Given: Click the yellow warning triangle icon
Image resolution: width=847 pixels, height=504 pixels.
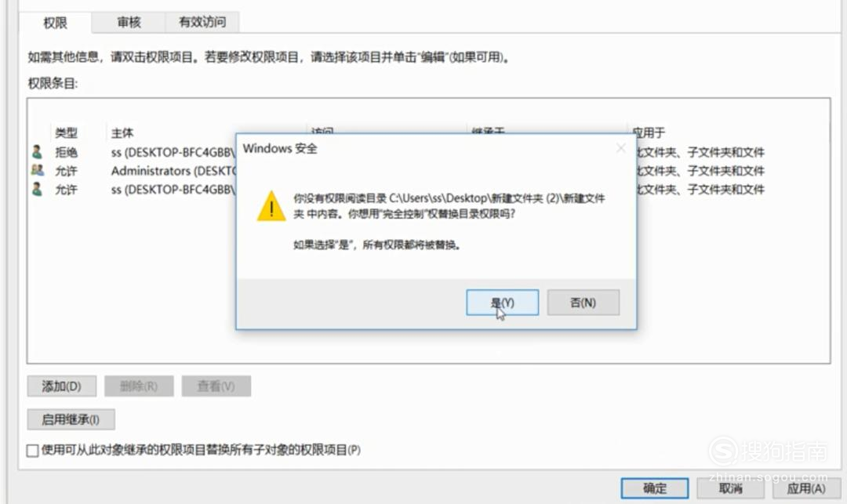Looking at the screenshot, I should pyautogui.click(x=271, y=206).
